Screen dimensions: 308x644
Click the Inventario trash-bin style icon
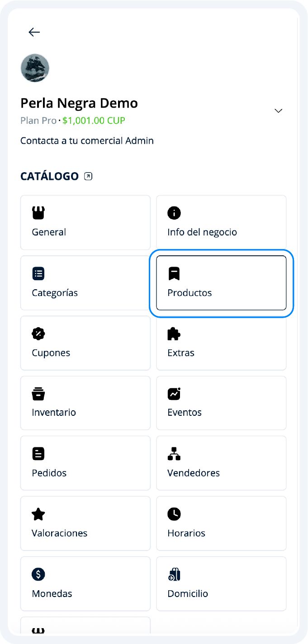pos(38,394)
